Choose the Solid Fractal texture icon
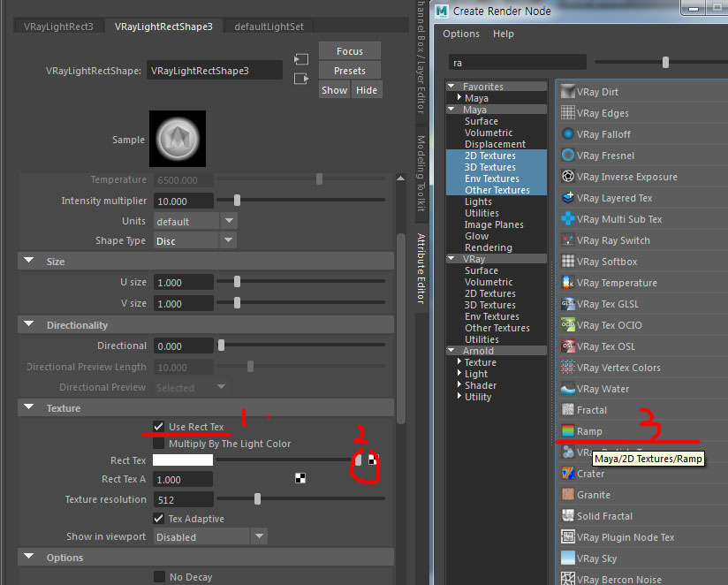This screenshot has height=585, width=728. point(567,516)
